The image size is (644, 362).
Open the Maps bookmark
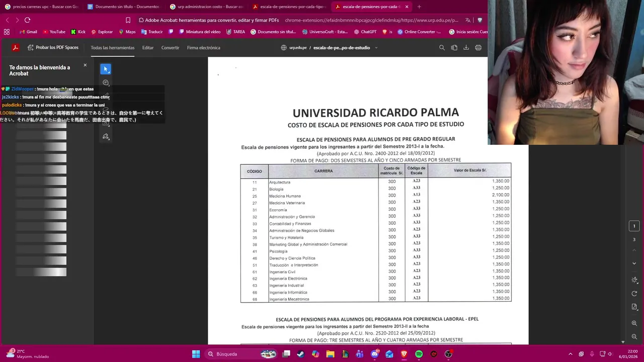[x=127, y=32]
